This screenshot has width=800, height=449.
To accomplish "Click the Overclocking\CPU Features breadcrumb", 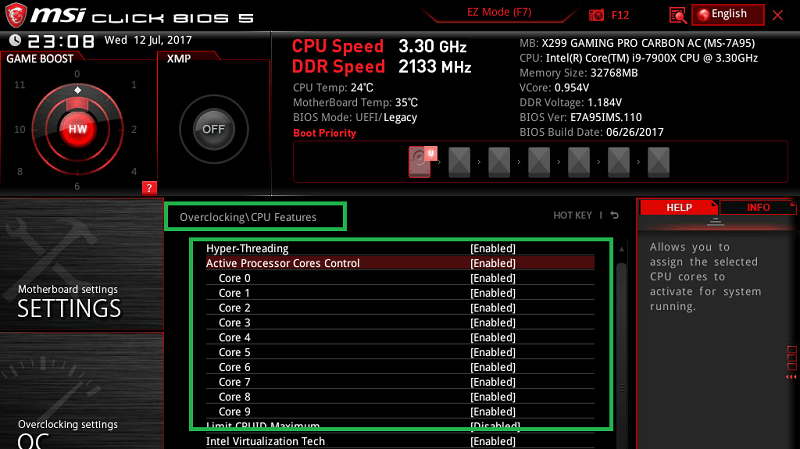I will [248, 217].
